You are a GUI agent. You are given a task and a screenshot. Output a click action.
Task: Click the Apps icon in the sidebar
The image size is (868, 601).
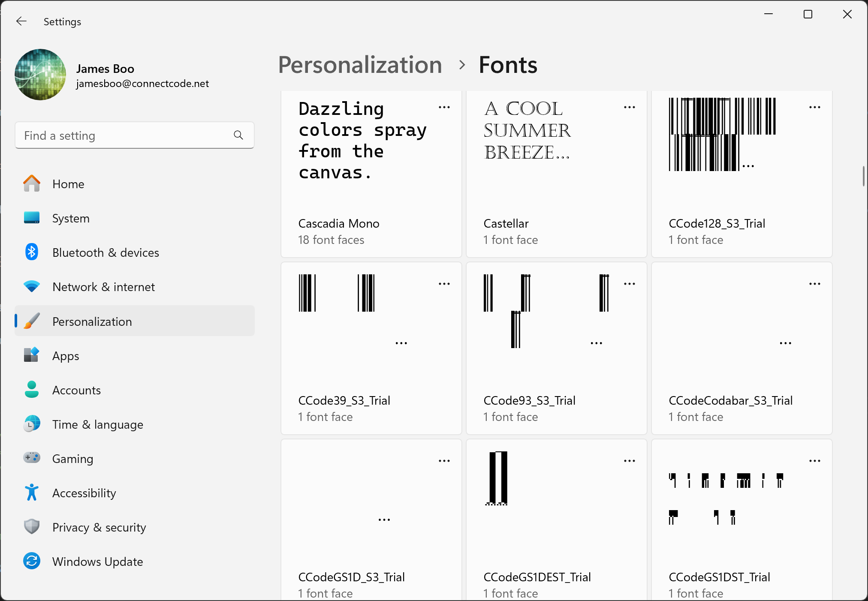pyautogui.click(x=32, y=355)
